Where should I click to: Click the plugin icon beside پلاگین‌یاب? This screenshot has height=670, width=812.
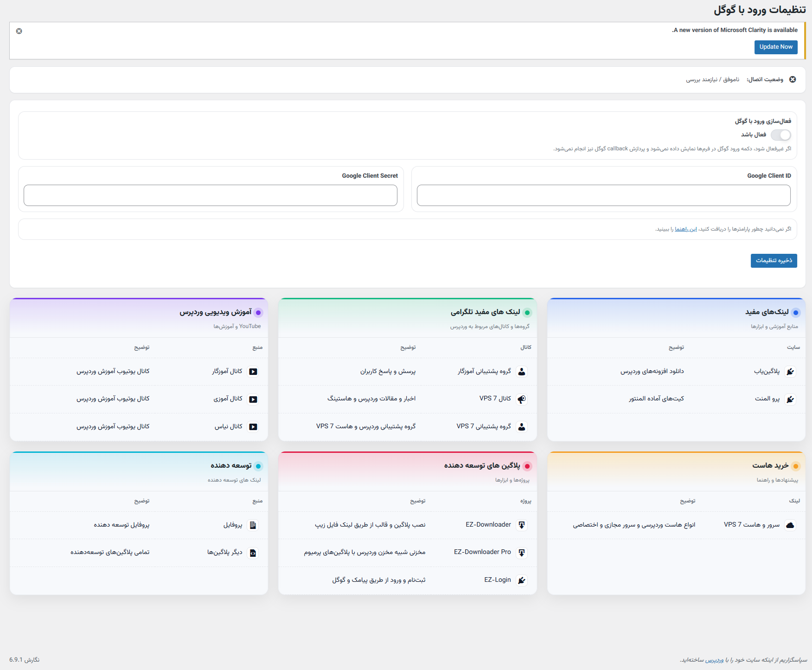(790, 372)
